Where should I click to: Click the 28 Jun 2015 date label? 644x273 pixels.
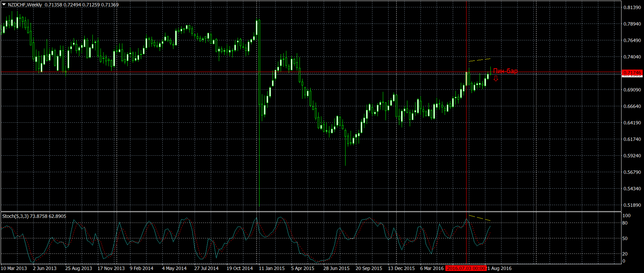point(336,268)
